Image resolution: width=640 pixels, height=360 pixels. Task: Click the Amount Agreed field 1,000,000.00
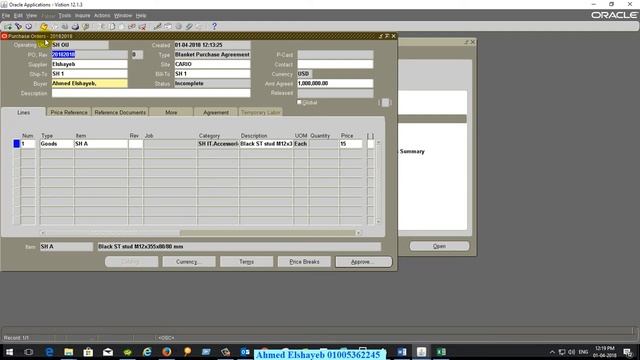[x=335, y=83]
